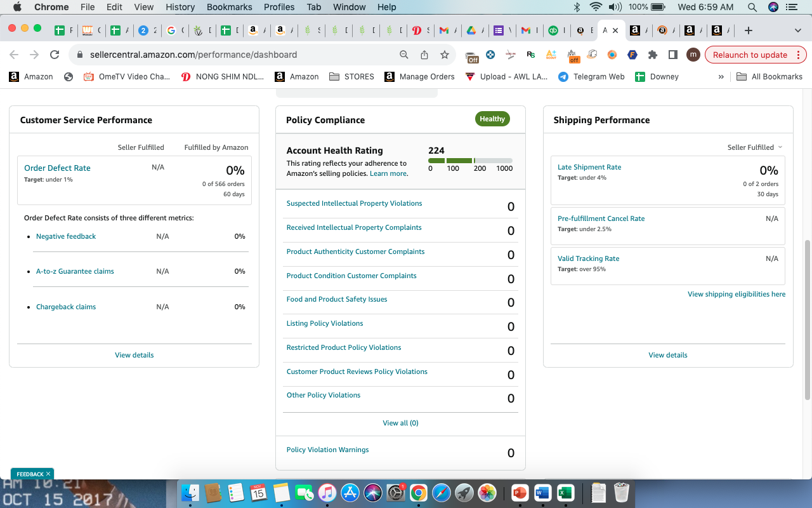Viewport: 812px width, 508px height.
Task: Open the App Store dock icon
Action: [350, 492]
